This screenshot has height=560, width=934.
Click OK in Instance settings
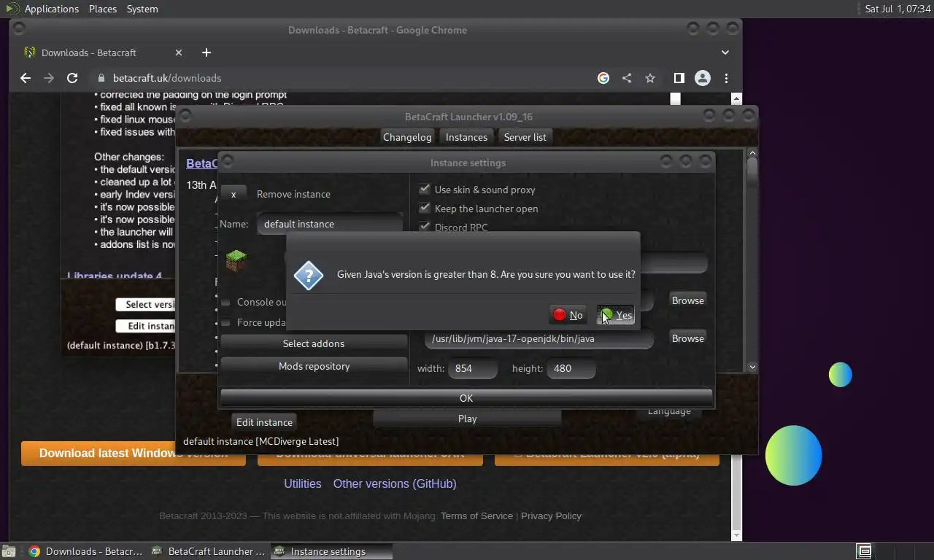click(466, 398)
